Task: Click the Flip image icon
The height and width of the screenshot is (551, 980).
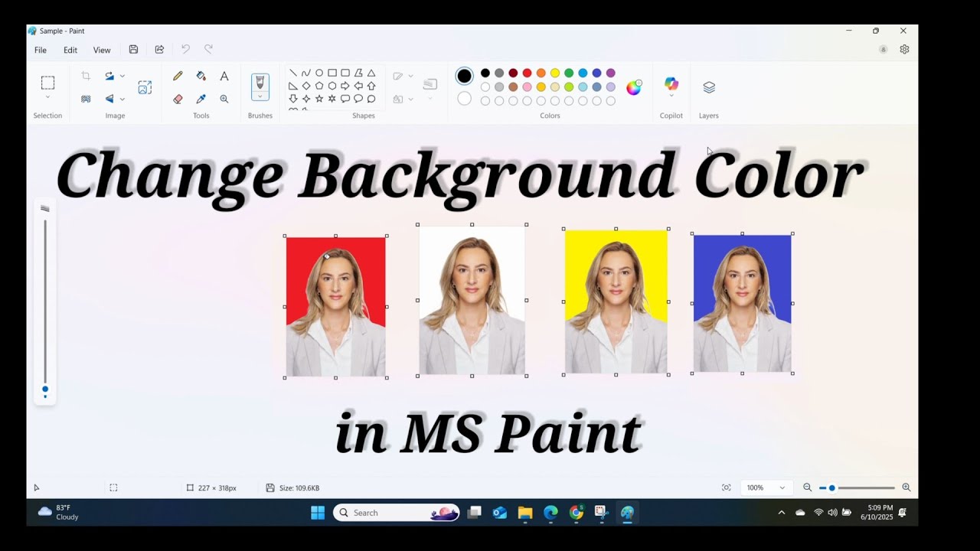Action: [109, 99]
